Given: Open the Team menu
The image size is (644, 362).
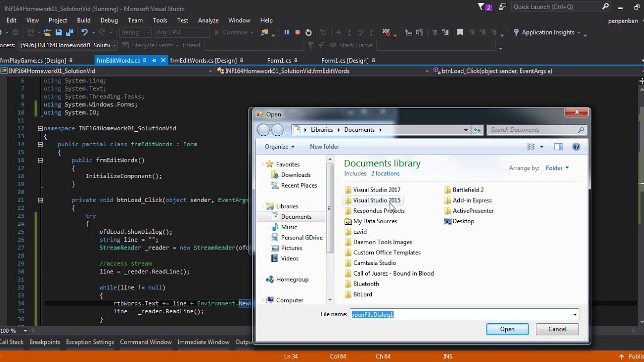Looking at the screenshot, I should 135,20.
